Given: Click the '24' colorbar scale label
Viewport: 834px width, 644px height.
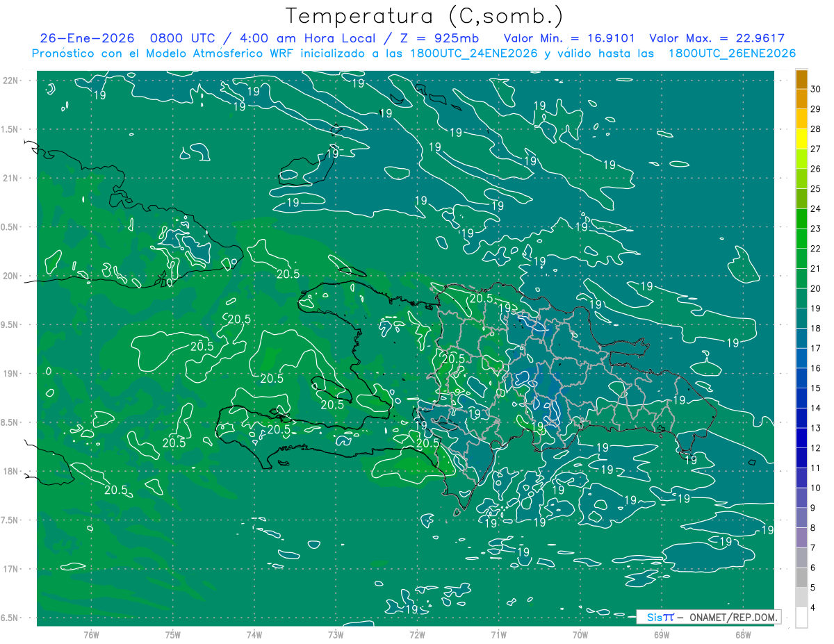Looking at the screenshot, I should point(817,208).
